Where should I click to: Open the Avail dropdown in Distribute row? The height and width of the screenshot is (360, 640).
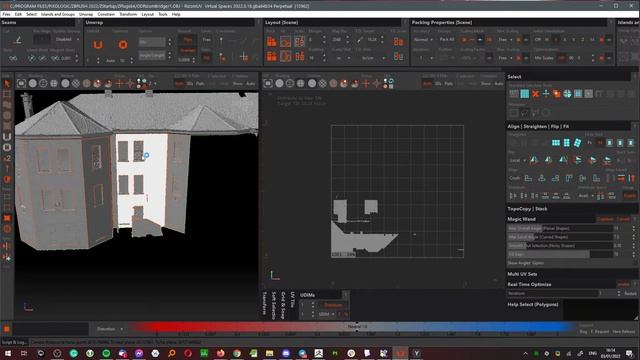(586, 196)
